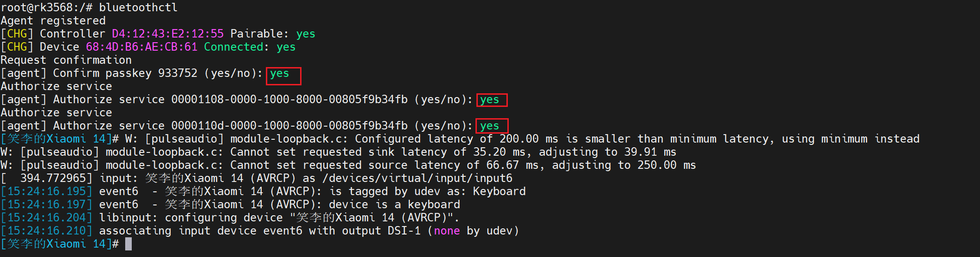Click the DSI-1 output name

click(x=404, y=231)
